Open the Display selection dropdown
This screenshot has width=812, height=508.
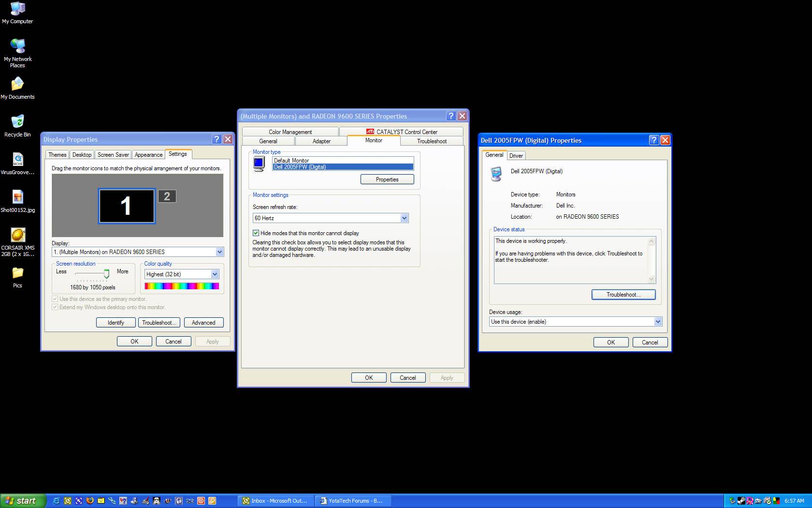[x=219, y=252]
